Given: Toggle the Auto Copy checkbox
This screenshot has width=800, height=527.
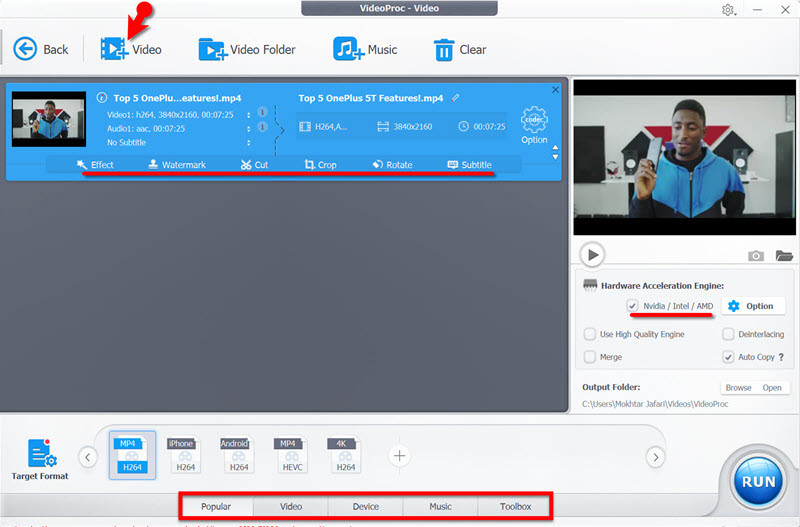Looking at the screenshot, I should (728, 357).
